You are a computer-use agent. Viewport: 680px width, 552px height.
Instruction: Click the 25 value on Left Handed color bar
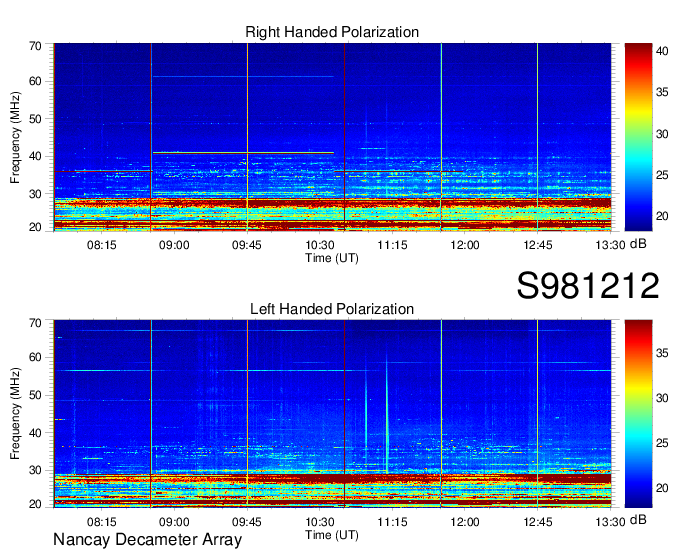click(x=662, y=443)
